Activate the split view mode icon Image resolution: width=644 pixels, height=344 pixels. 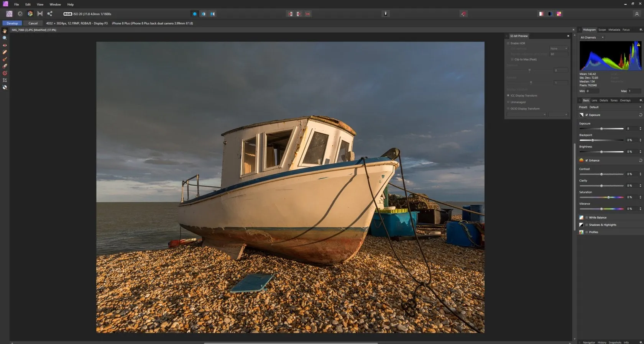click(x=204, y=14)
